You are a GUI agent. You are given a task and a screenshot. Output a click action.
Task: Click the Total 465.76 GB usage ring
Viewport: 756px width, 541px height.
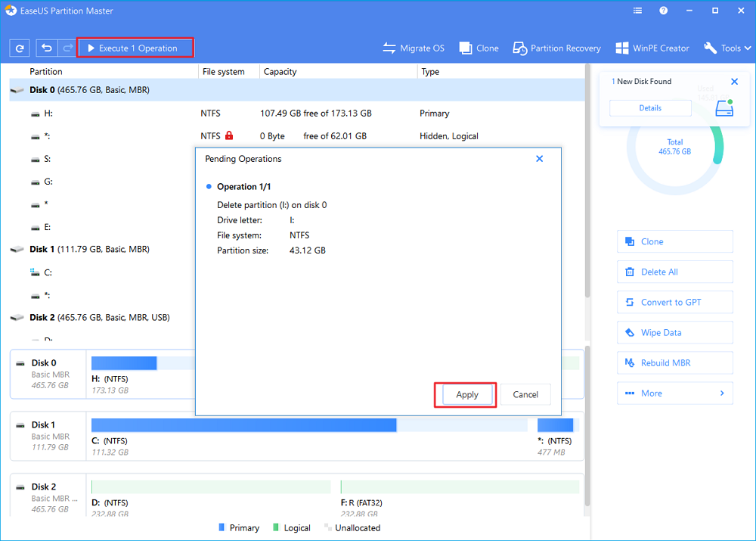point(674,148)
